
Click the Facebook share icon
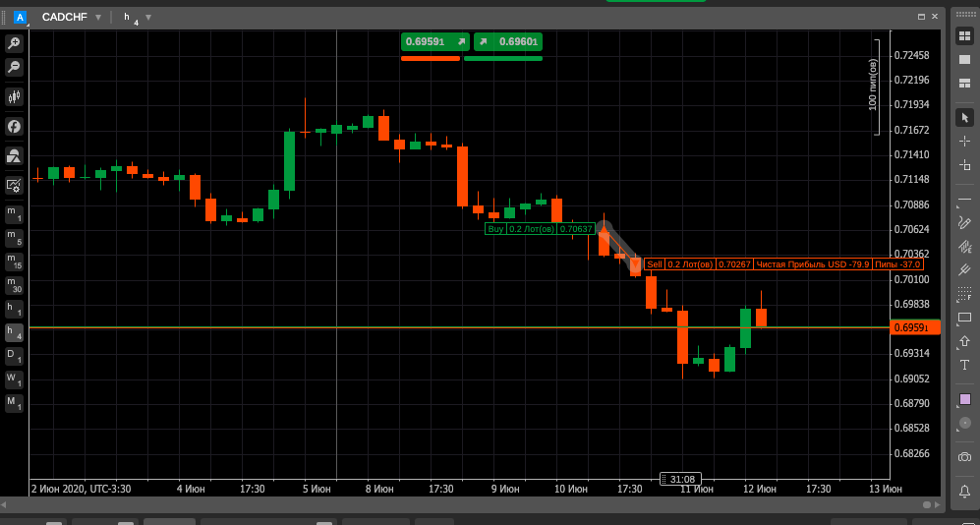coord(14,126)
